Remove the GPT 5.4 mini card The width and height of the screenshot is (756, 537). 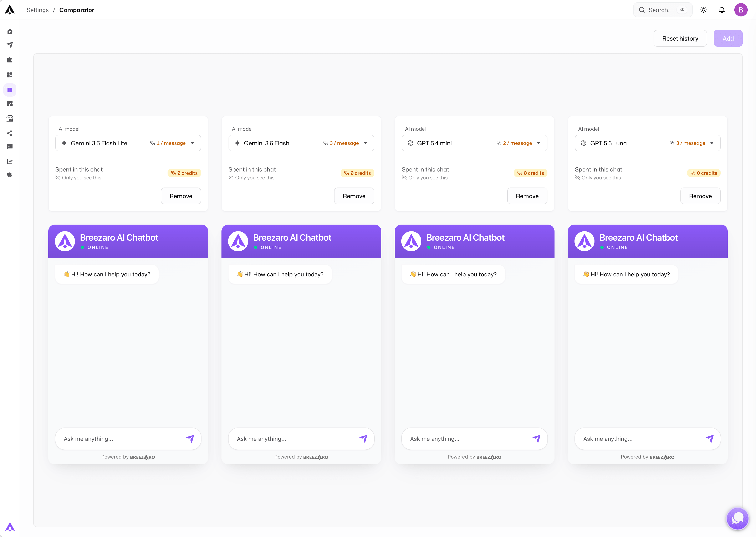[527, 196]
